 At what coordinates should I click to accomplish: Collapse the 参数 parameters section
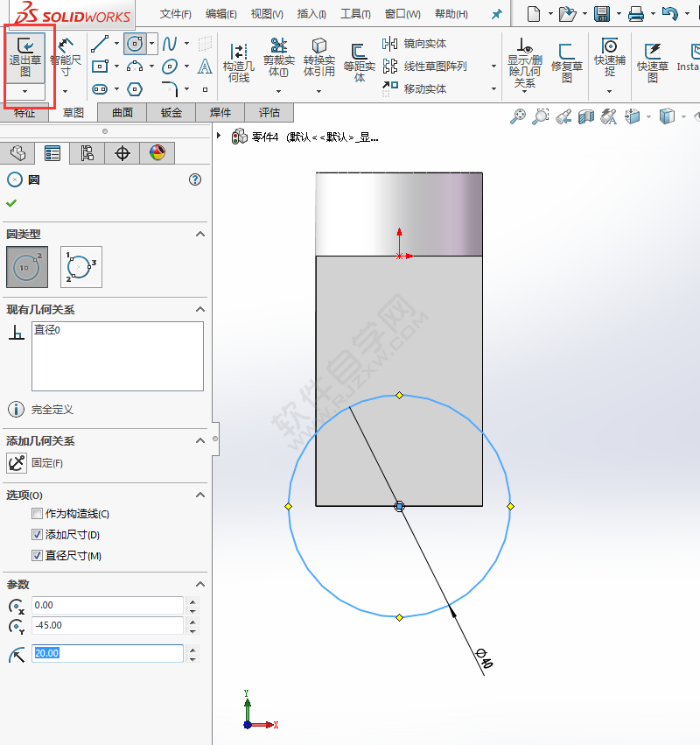[199, 584]
